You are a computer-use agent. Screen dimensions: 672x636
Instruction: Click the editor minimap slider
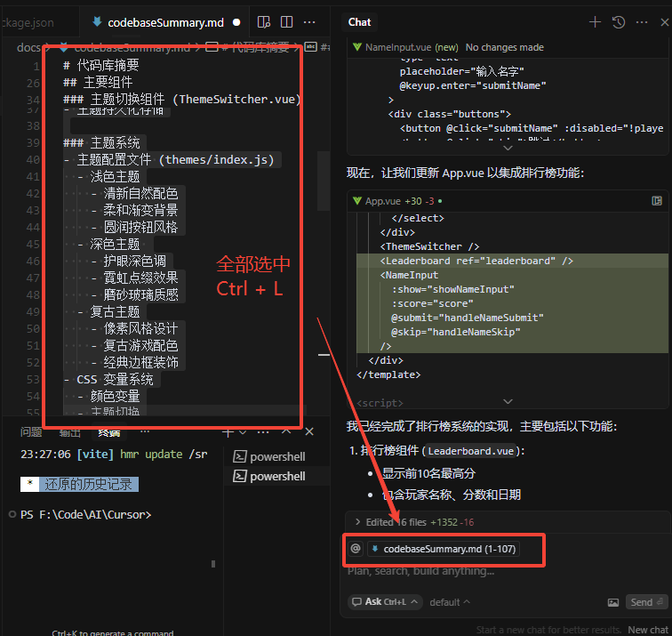pyautogui.click(x=324, y=181)
